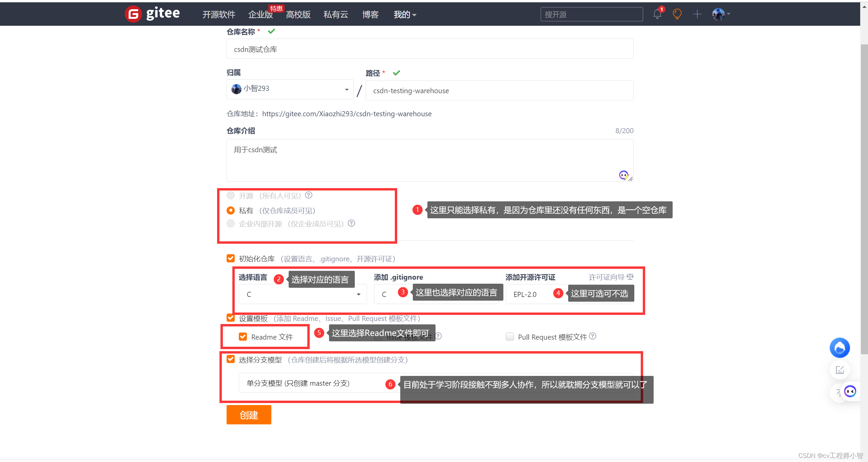Click help icon beside Pull Request 模板文件
Image resolution: width=868 pixels, height=462 pixels.
593,336
